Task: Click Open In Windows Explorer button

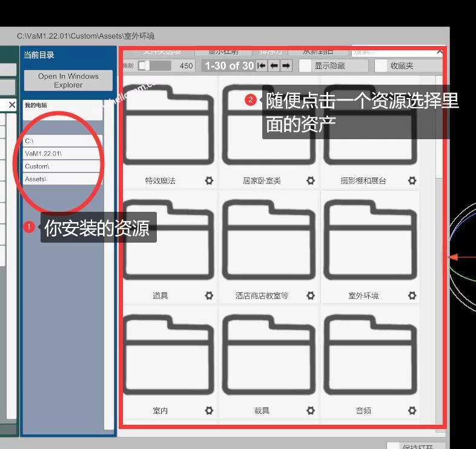Action: click(68, 80)
